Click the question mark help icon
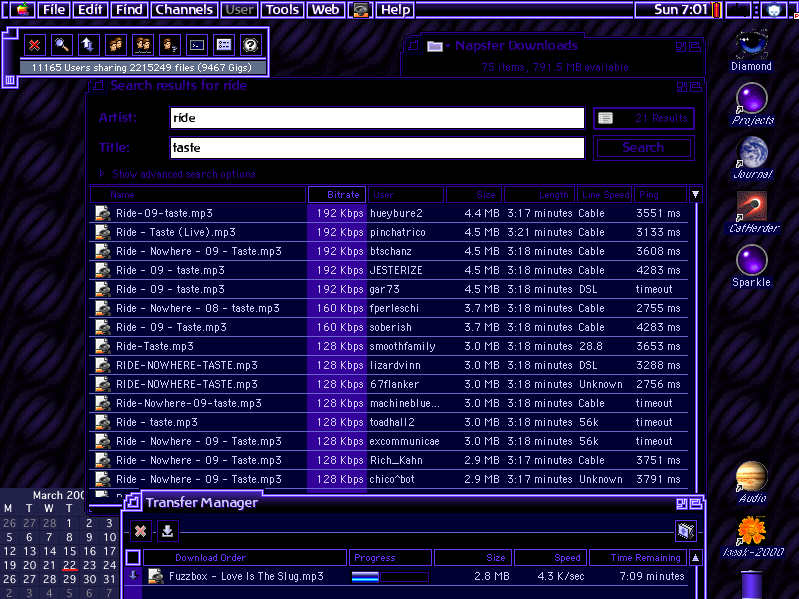 [x=251, y=45]
